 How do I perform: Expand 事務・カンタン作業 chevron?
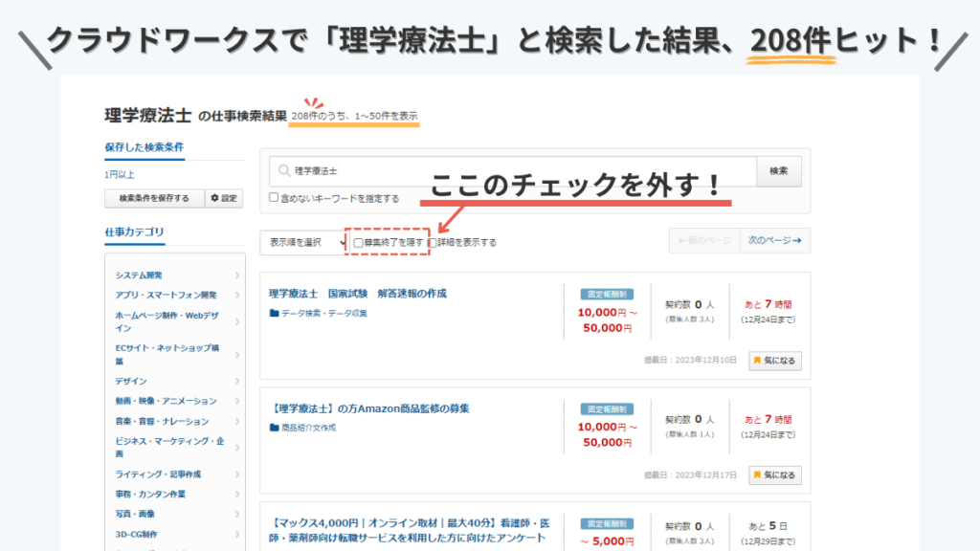click(x=237, y=495)
